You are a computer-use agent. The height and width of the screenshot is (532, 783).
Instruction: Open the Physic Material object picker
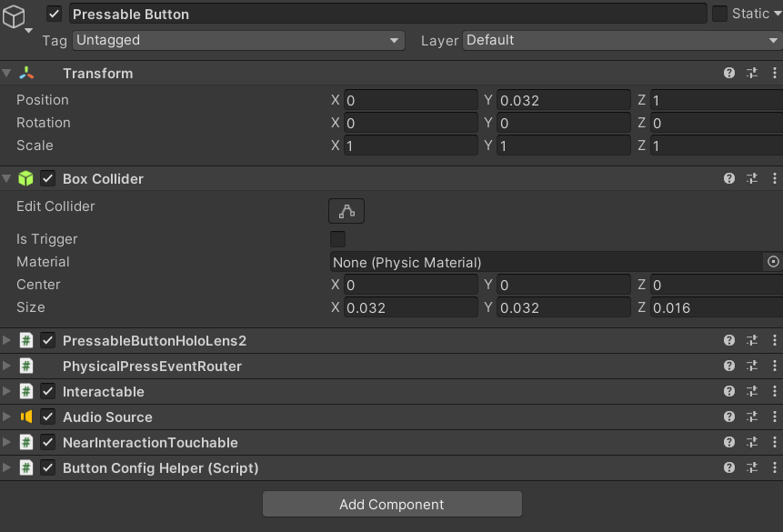[x=773, y=262]
